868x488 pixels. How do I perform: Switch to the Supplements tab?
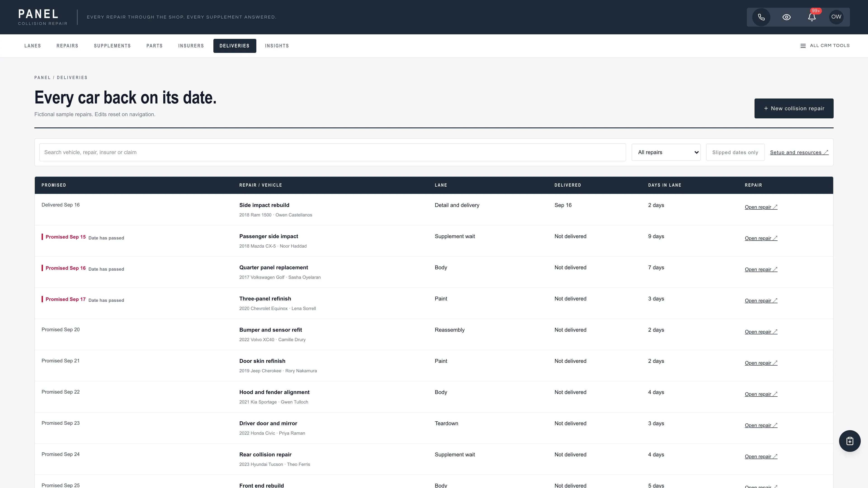click(x=112, y=46)
